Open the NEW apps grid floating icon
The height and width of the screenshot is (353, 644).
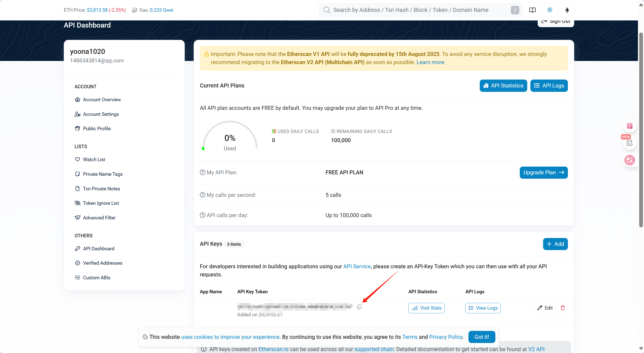pyautogui.click(x=629, y=143)
